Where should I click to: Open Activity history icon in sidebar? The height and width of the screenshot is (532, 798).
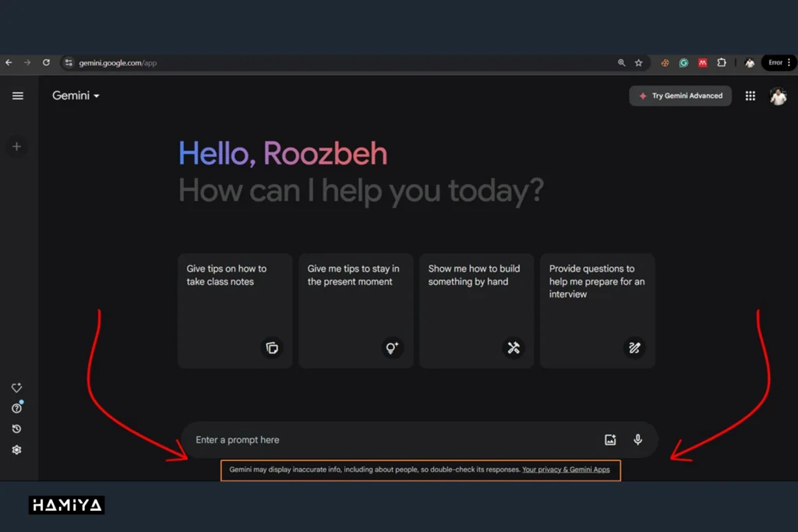pos(17,429)
